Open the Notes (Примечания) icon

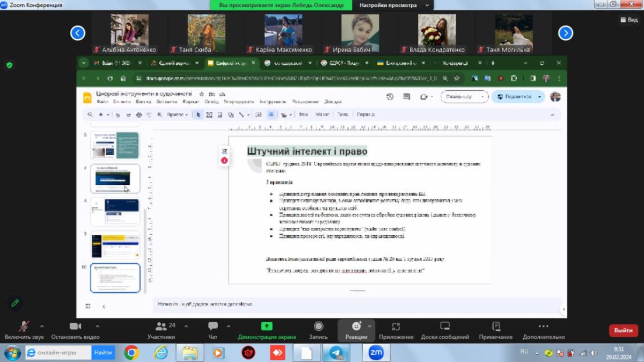coord(496,327)
